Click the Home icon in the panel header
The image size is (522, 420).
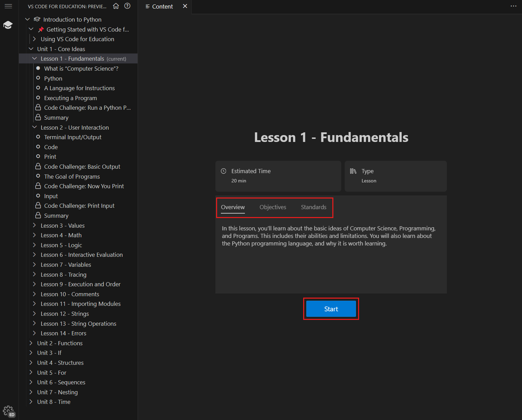tap(116, 6)
